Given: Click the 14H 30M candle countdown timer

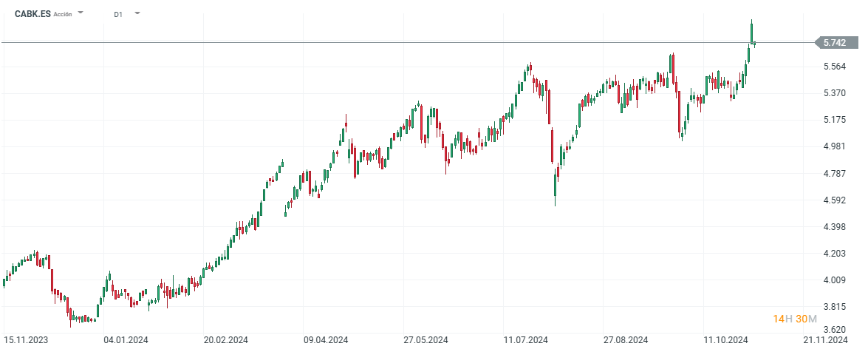Looking at the screenshot, I should point(795,319).
